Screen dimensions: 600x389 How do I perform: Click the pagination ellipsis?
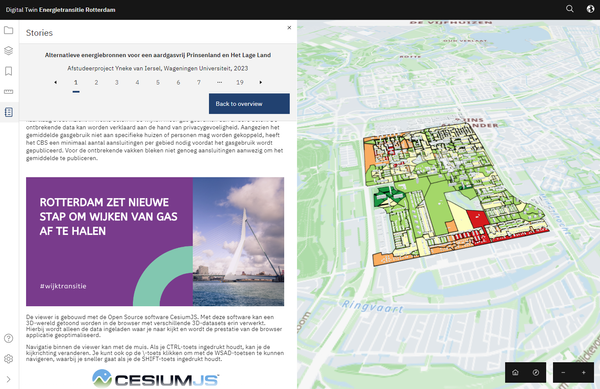tap(219, 82)
